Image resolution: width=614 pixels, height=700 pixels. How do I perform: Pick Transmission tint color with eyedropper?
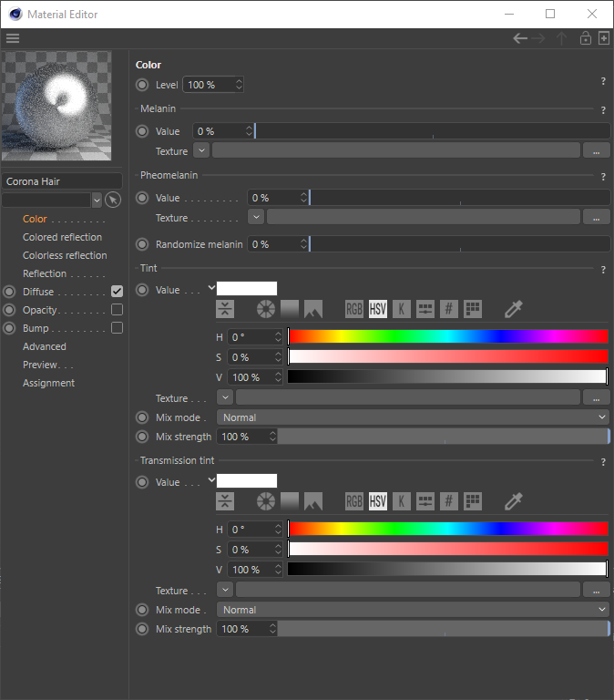tap(514, 501)
